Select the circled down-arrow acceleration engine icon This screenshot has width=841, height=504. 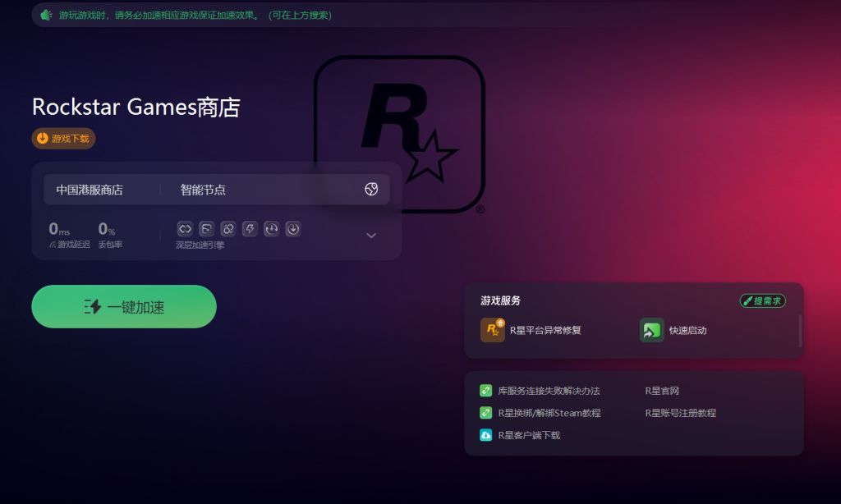click(293, 229)
